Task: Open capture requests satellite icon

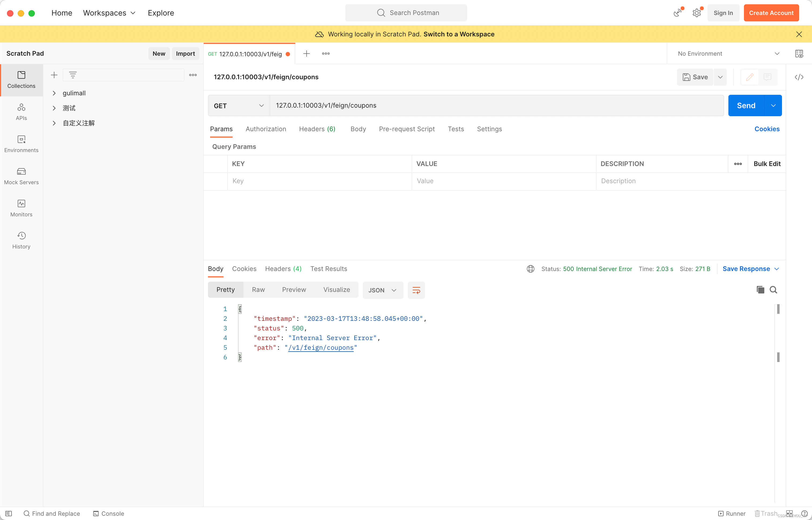Action: (x=677, y=13)
